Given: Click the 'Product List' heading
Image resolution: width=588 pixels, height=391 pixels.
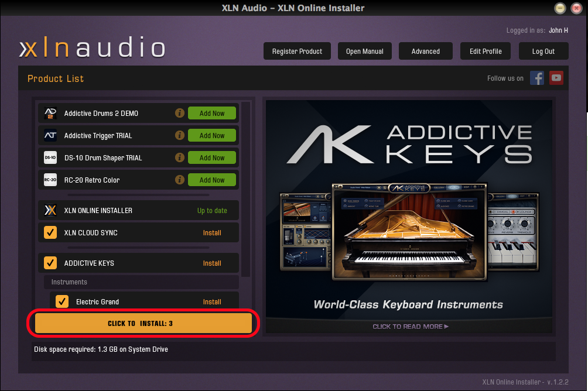Looking at the screenshot, I should [56, 78].
